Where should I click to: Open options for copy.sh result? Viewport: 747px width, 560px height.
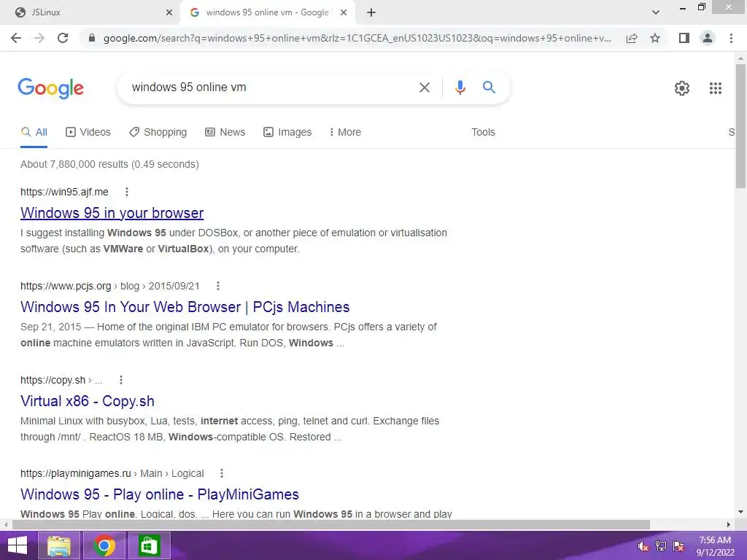pos(121,380)
